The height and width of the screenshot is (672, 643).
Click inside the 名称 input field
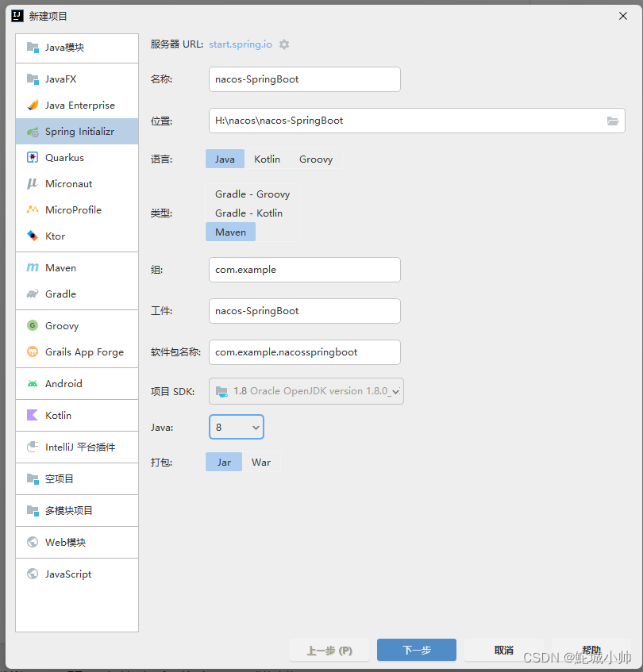coord(304,79)
